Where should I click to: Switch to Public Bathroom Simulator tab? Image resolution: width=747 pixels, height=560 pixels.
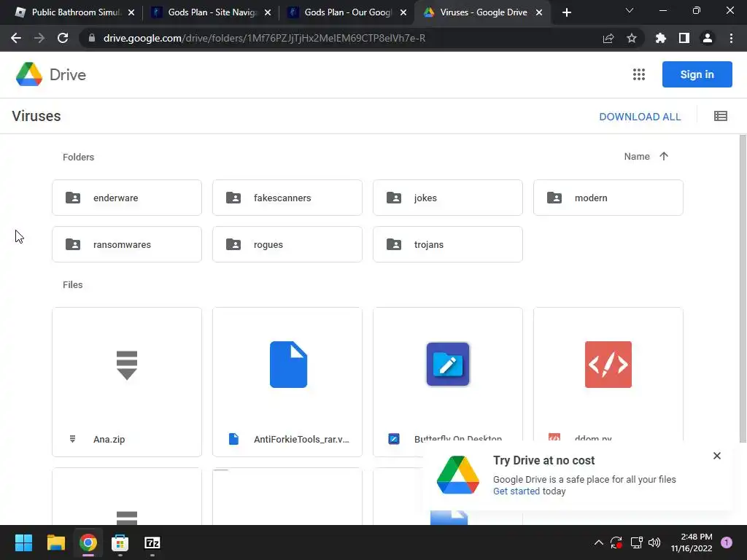point(74,12)
